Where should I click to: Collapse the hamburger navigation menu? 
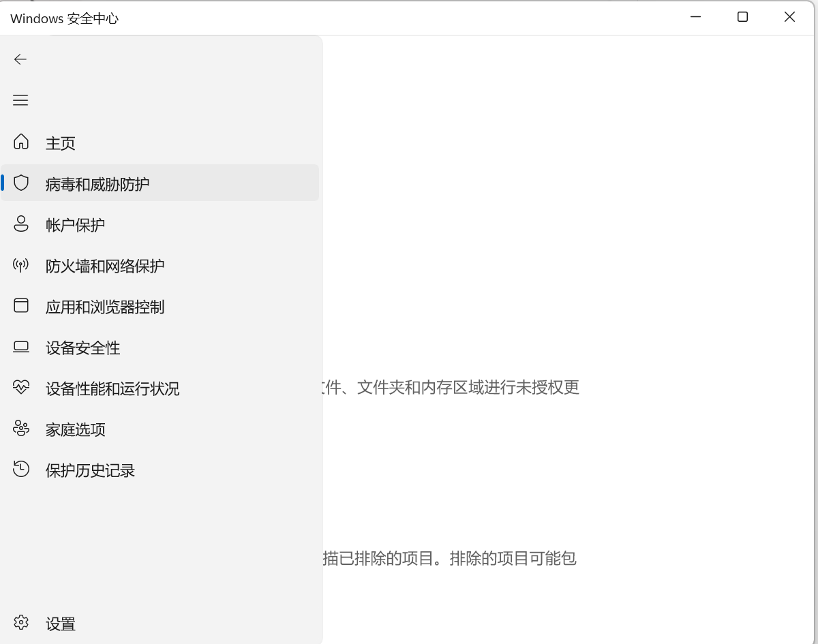click(x=20, y=100)
